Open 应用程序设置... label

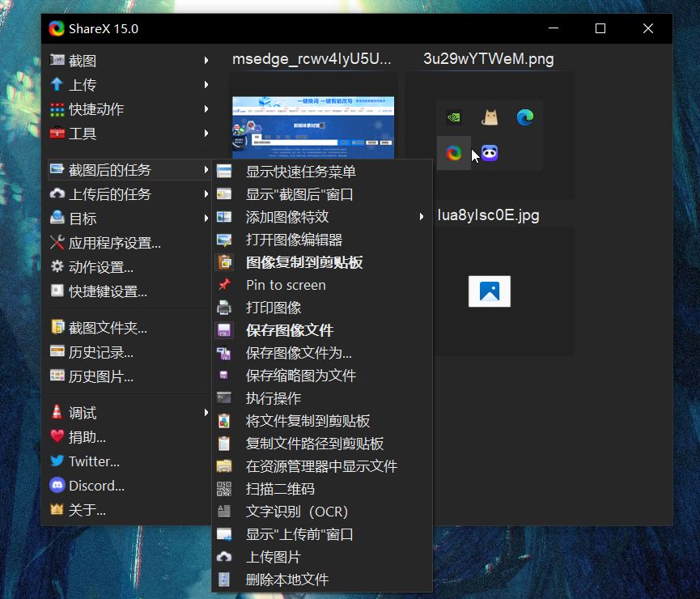[115, 243]
